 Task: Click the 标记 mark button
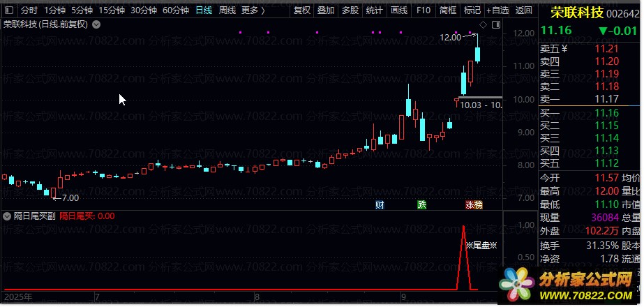pos(472,10)
